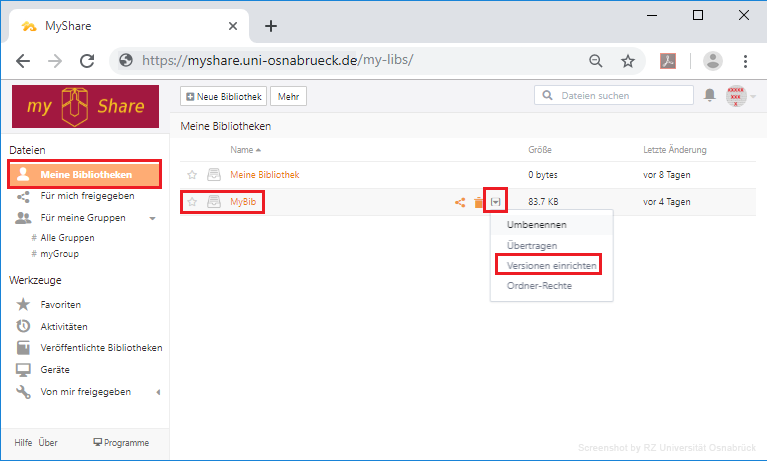Open Aktivitäten in Werkzeuge
The height and width of the screenshot is (461, 767).
pos(64,326)
